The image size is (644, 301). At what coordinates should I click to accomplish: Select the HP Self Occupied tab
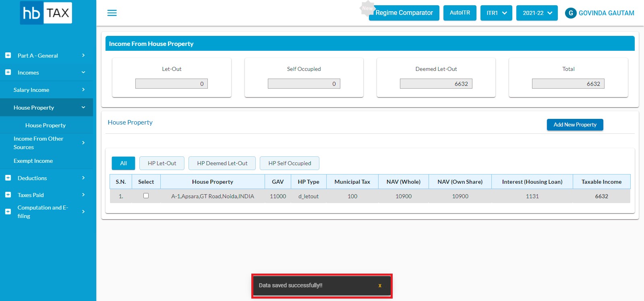290,163
